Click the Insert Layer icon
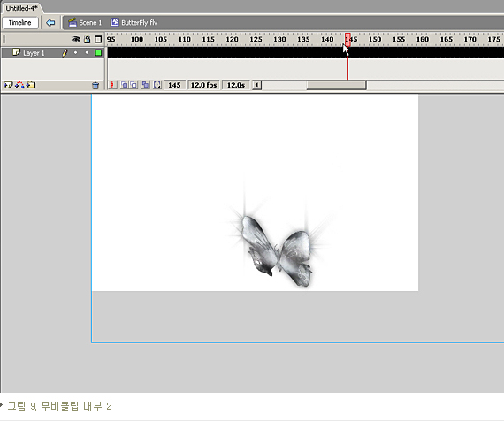 [x=8, y=85]
